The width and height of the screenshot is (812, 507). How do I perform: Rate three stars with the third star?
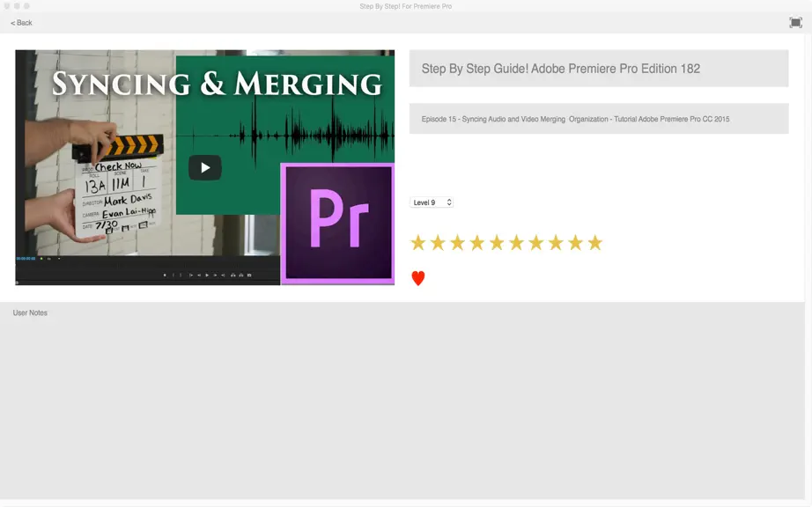457,242
